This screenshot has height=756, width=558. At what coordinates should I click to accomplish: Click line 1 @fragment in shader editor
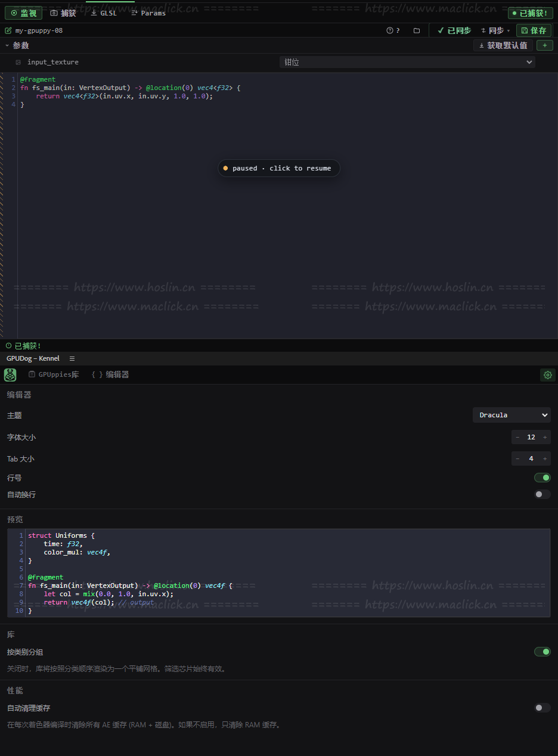tap(38, 79)
